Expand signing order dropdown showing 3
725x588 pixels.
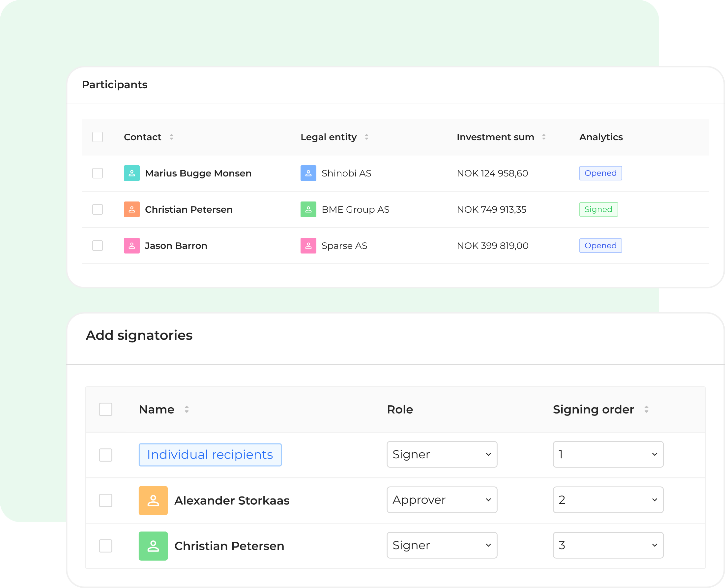(608, 545)
